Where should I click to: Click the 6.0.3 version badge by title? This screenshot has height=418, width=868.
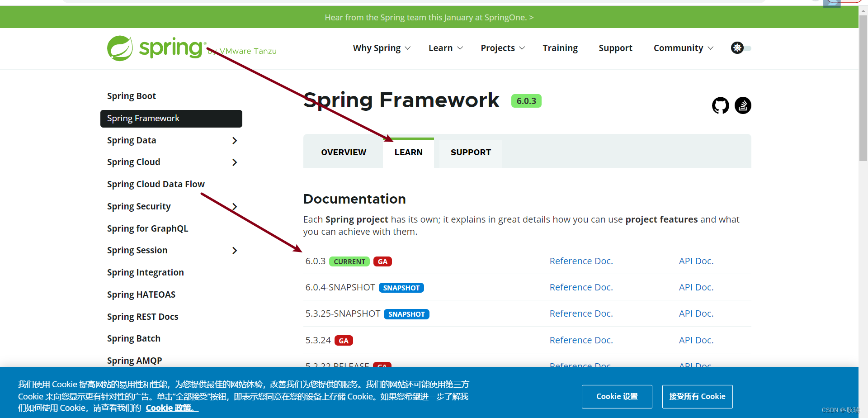pos(526,101)
